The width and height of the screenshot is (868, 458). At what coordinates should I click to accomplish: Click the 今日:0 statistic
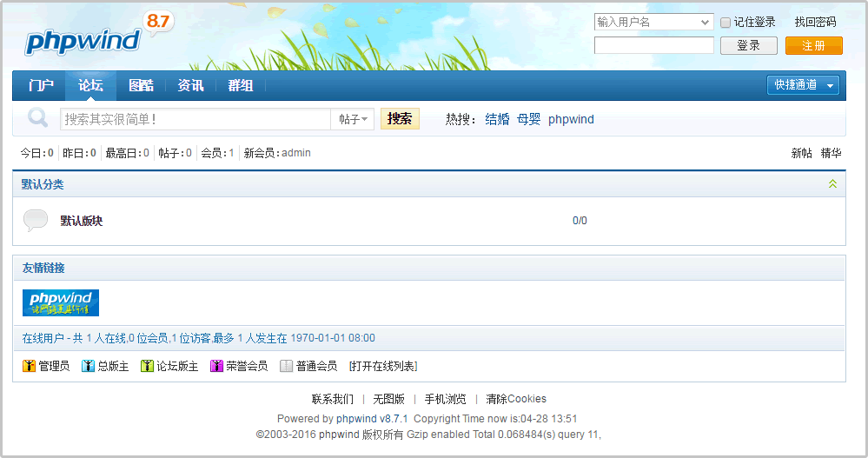tap(37, 153)
